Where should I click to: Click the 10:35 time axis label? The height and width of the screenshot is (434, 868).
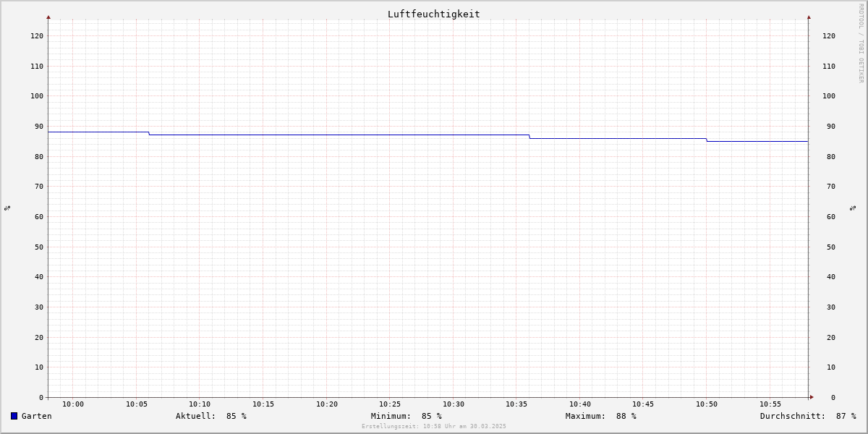point(516,404)
